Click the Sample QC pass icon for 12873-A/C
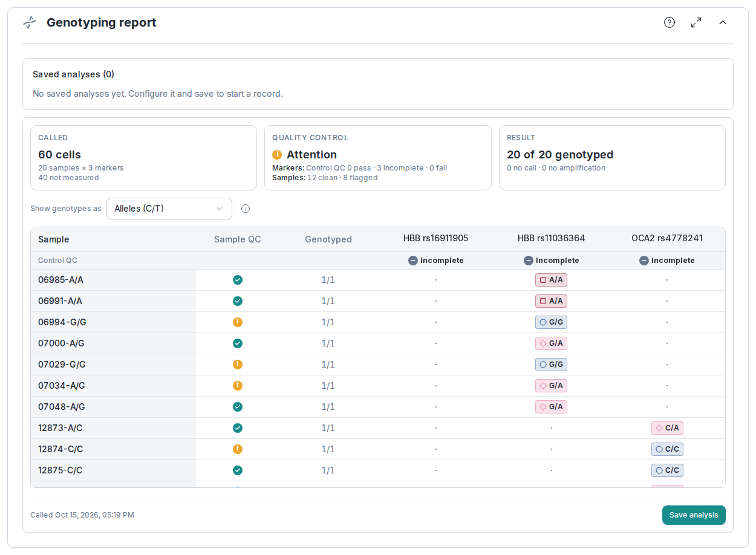The width and height of the screenshot is (756, 555). (x=238, y=428)
